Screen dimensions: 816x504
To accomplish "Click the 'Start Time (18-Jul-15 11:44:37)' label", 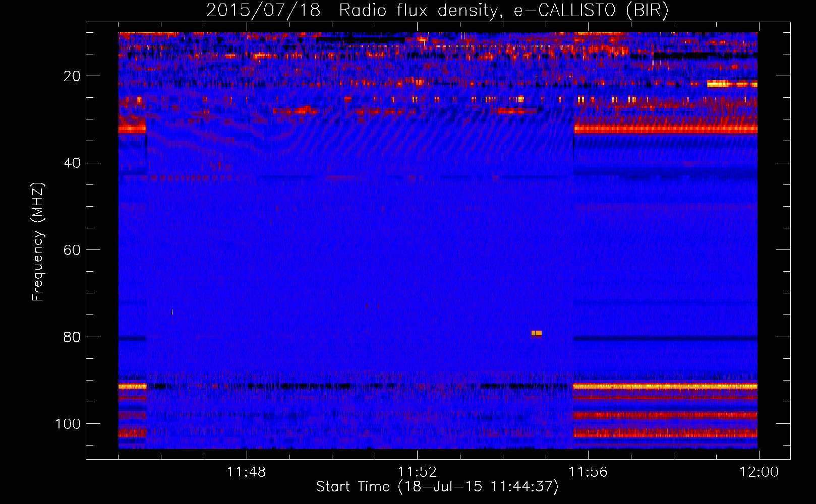I will pyautogui.click(x=437, y=487).
